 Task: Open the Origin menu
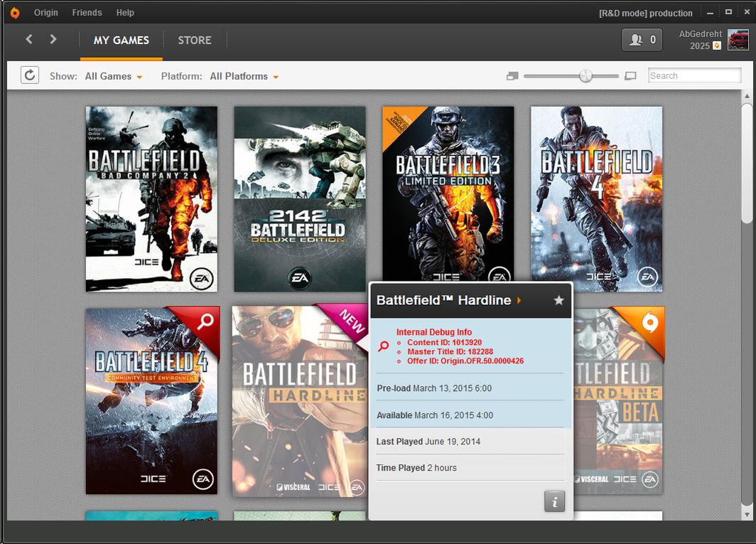(45, 13)
